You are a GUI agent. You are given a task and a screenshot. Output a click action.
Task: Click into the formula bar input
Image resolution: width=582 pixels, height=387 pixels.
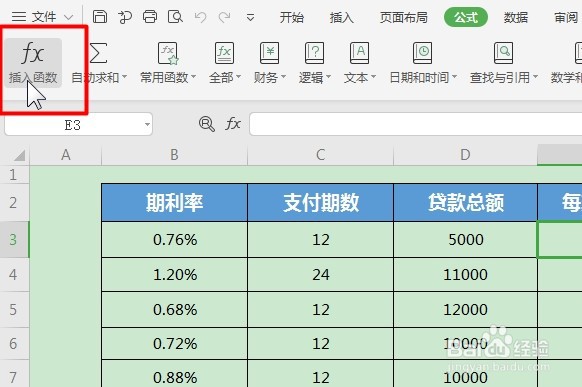pyautogui.click(x=416, y=124)
